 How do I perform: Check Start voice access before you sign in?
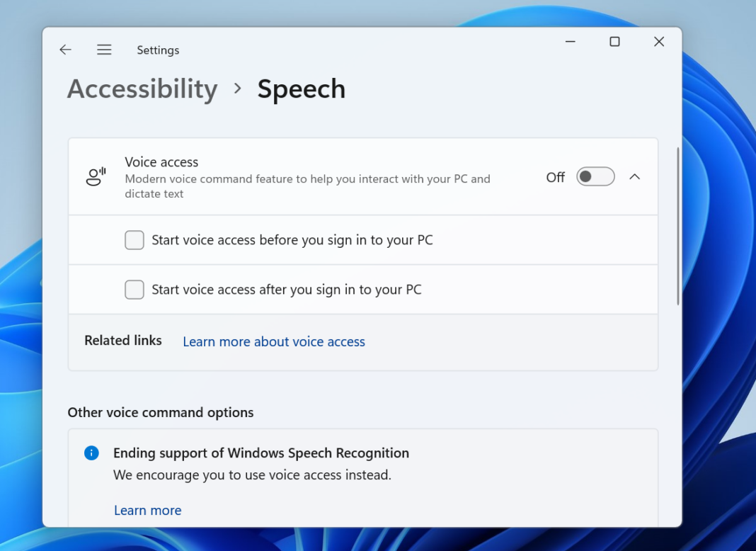click(134, 240)
